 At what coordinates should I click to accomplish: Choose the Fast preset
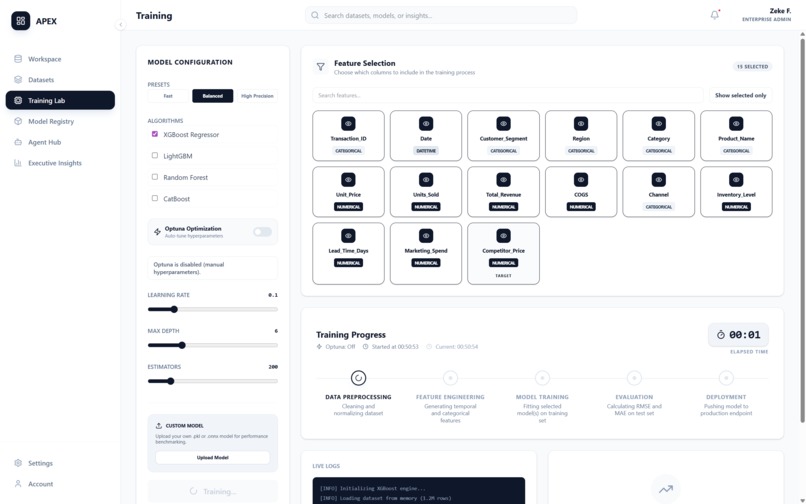pyautogui.click(x=168, y=96)
